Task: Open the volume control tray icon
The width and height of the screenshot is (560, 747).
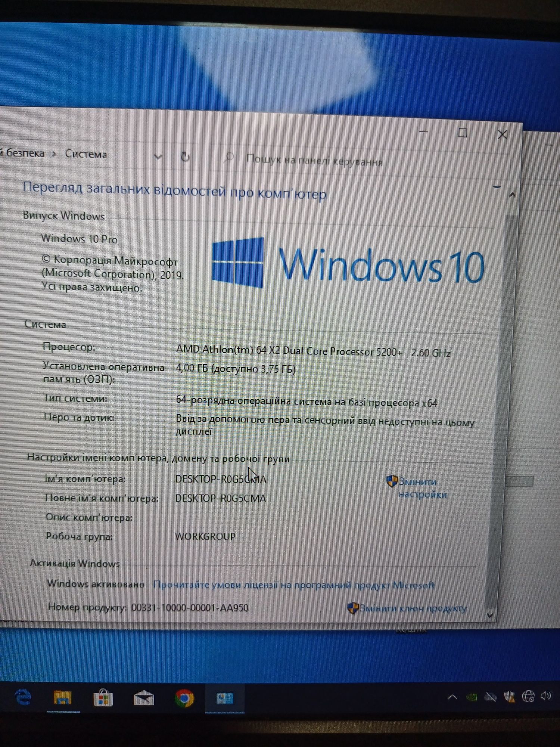Action: tap(546, 695)
